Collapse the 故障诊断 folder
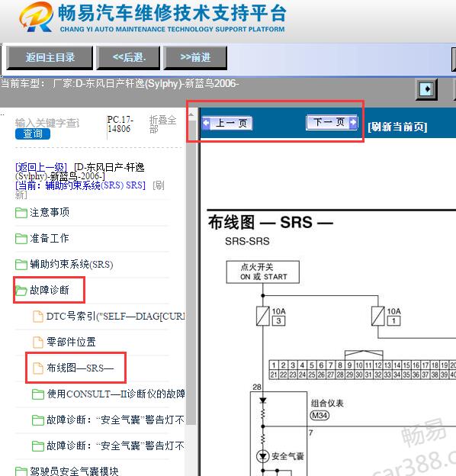The width and height of the screenshot is (456, 476). [x=42, y=290]
